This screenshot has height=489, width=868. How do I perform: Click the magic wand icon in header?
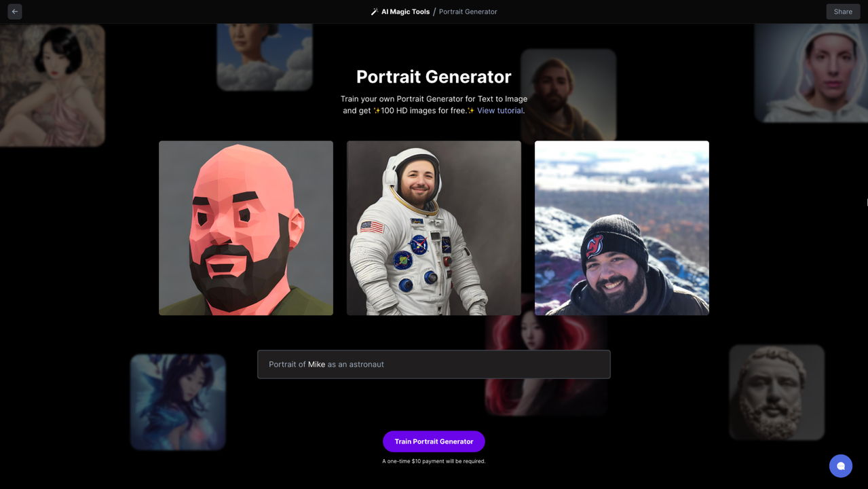coord(374,12)
